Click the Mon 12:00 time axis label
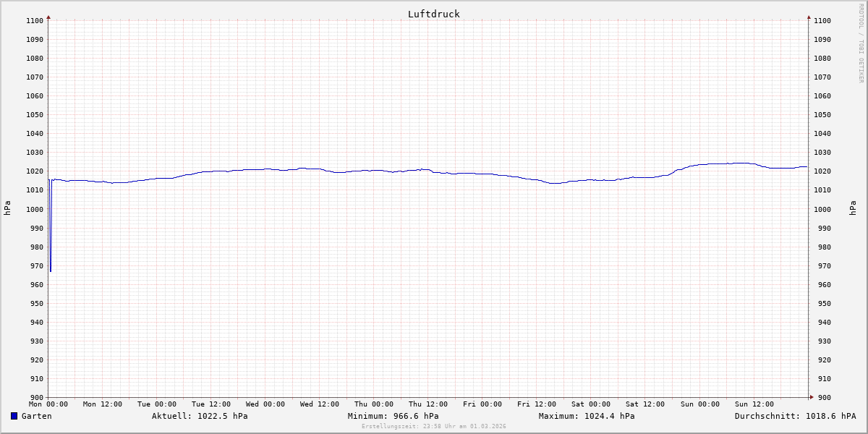Image resolution: width=868 pixels, height=434 pixels. pos(102,404)
